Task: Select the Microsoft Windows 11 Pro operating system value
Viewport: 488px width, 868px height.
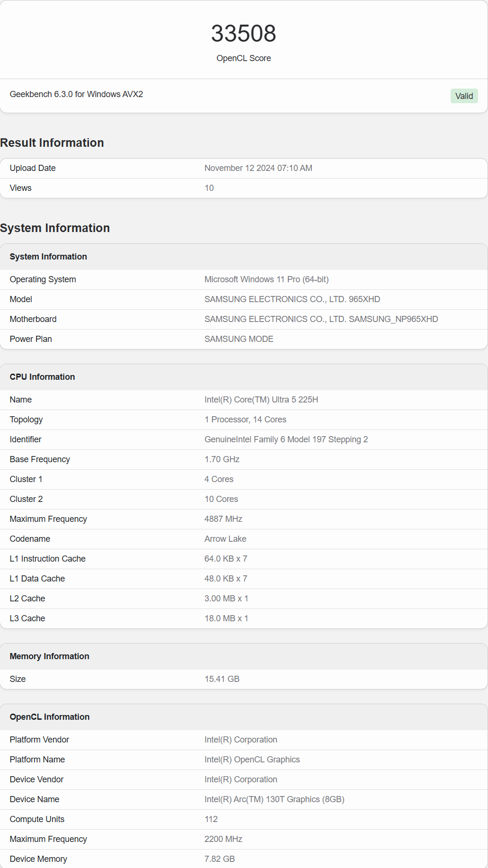Action: tap(266, 279)
